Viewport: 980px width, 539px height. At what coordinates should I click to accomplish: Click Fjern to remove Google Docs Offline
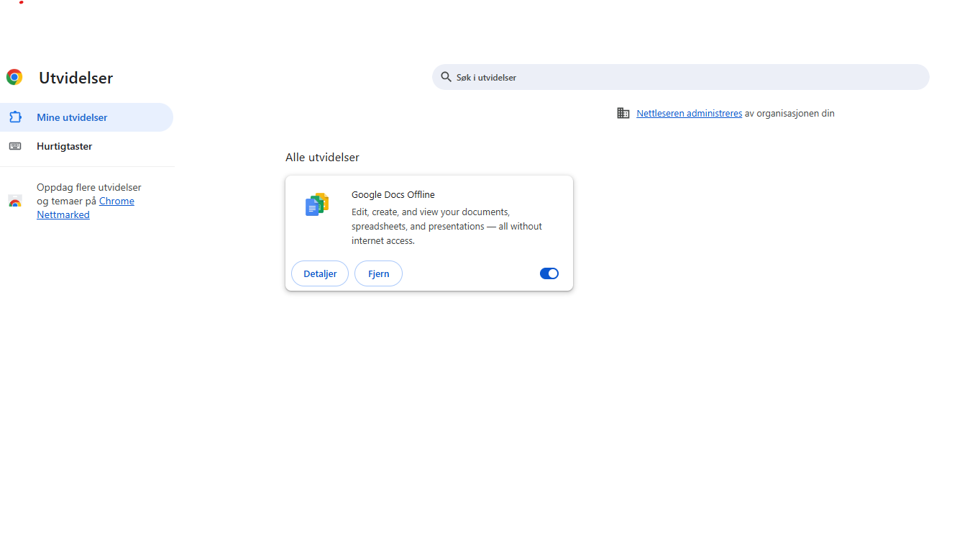click(x=378, y=273)
